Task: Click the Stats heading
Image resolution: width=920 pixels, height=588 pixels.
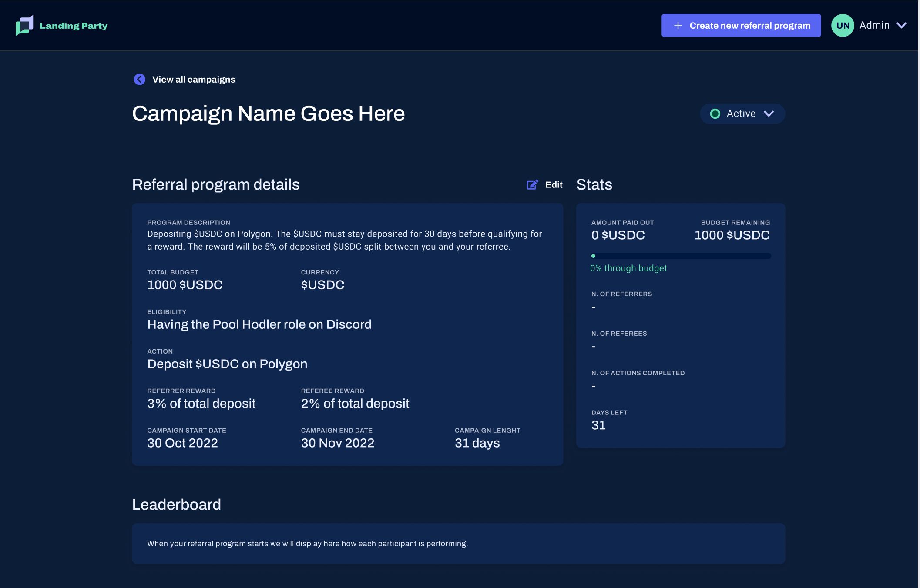Action: [594, 184]
